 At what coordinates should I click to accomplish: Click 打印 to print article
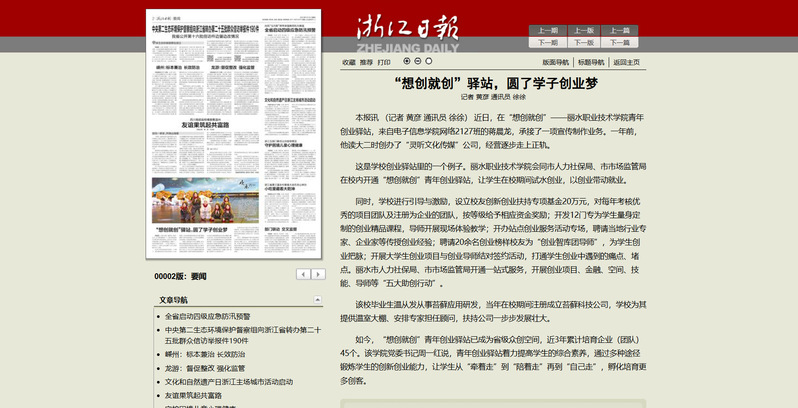coord(384,63)
